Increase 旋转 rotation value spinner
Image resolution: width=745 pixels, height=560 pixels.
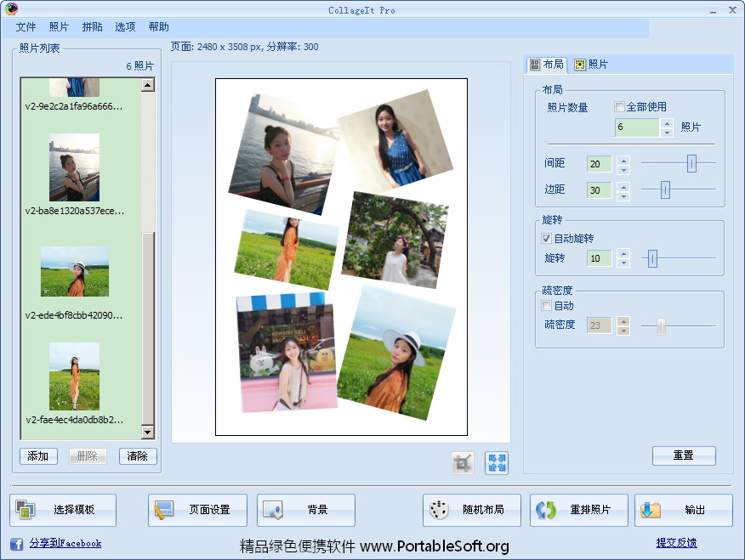[x=623, y=253]
